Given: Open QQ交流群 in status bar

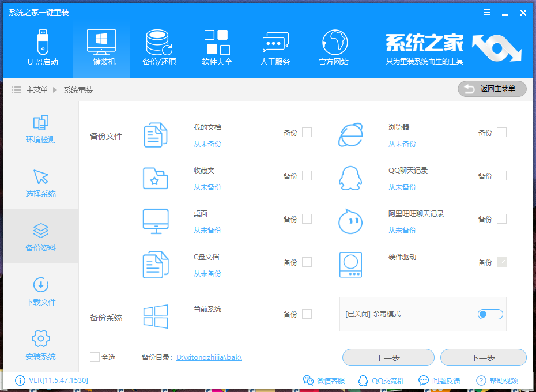Looking at the screenshot, I should (x=381, y=380).
